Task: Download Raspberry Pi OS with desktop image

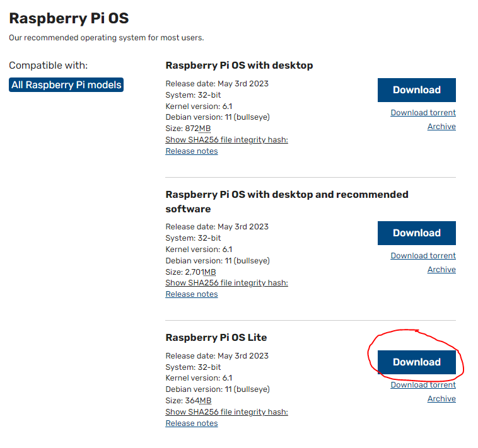Action: point(416,90)
